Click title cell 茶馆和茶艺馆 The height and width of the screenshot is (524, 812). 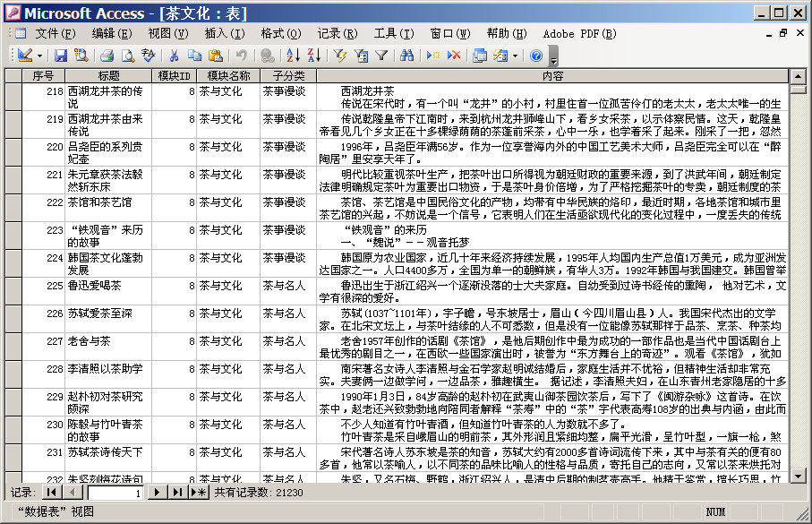(108, 208)
